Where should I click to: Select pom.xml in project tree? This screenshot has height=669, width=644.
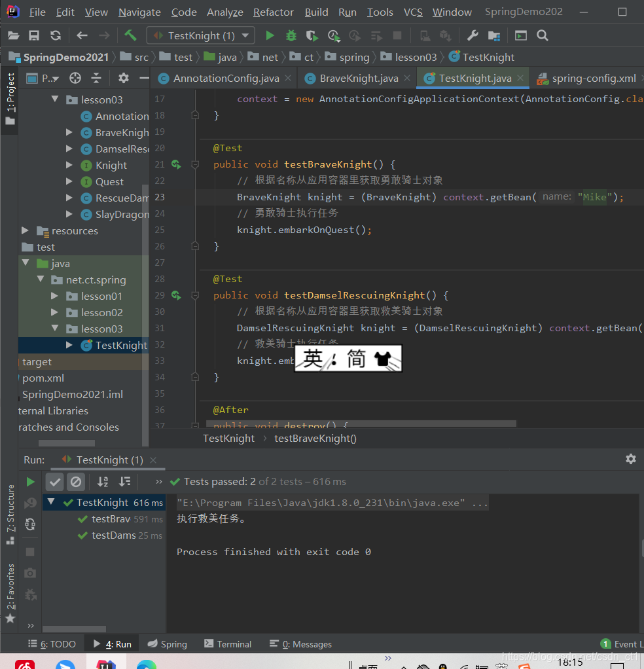(43, 378)
